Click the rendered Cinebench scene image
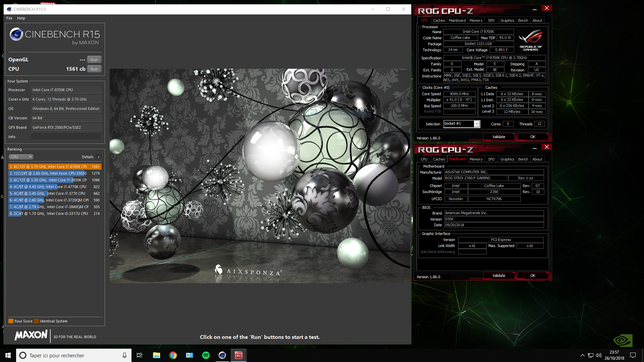644x362 pixels. (x=260, y=176)
